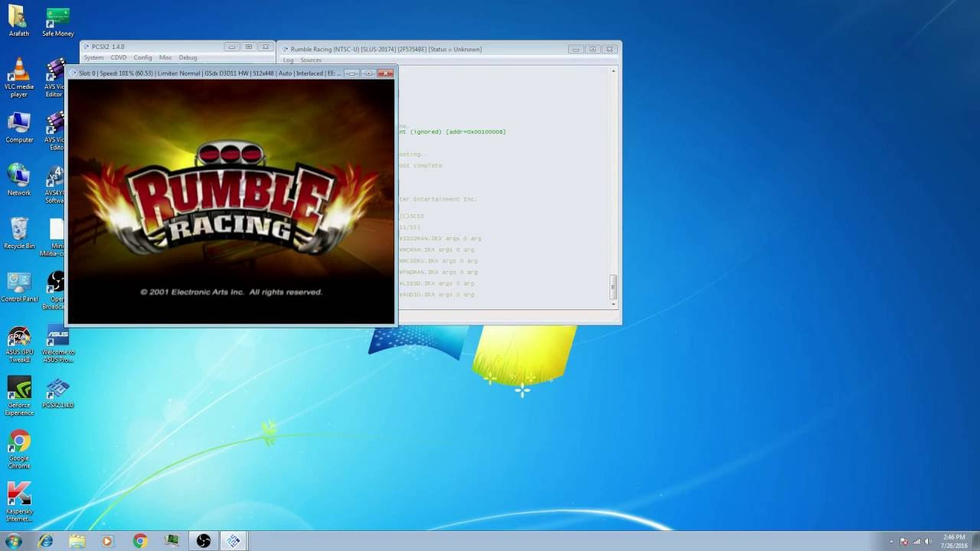Image resolution: width=980 pixels, height=551 pixels.
Task: Minimize the Rumble Racing log window
Action: [x=575, y=49]
